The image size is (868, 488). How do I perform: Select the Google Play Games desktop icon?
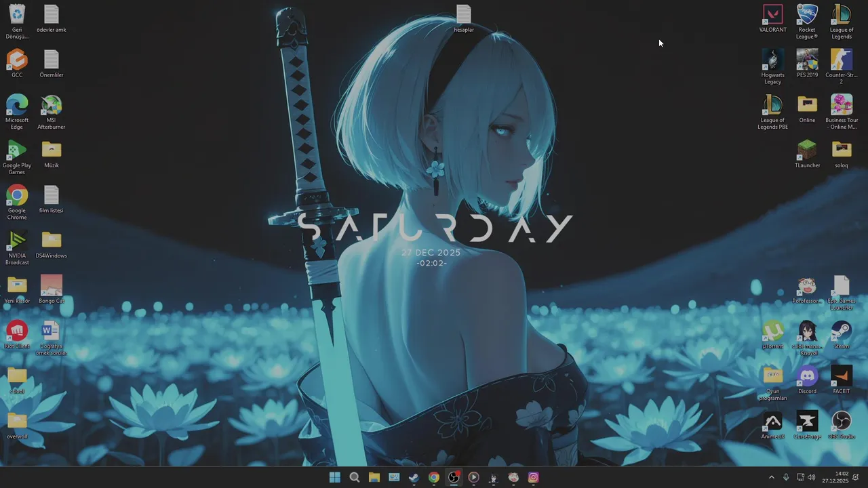(17, 157)
